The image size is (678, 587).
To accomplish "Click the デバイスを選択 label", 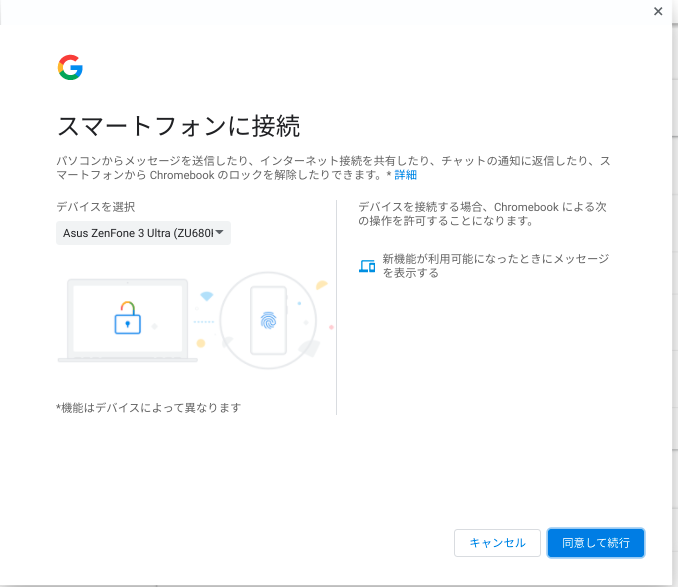I will pos(96,207).
